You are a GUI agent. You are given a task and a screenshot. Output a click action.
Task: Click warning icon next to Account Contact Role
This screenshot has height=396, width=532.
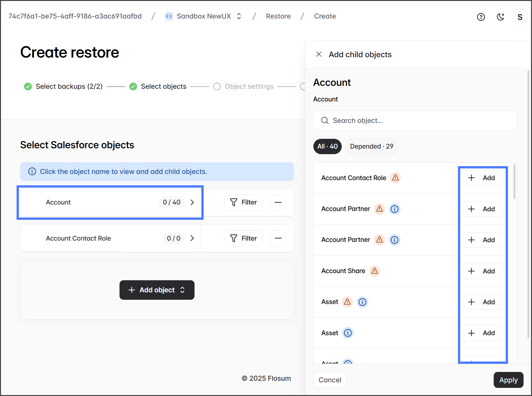click(x=395, y=178)
